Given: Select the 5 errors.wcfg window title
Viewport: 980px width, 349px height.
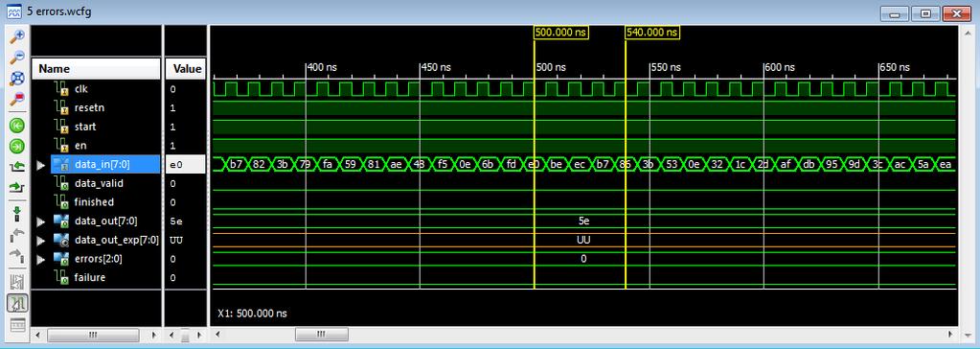Looking at the screenshot, I should (59, 12).
